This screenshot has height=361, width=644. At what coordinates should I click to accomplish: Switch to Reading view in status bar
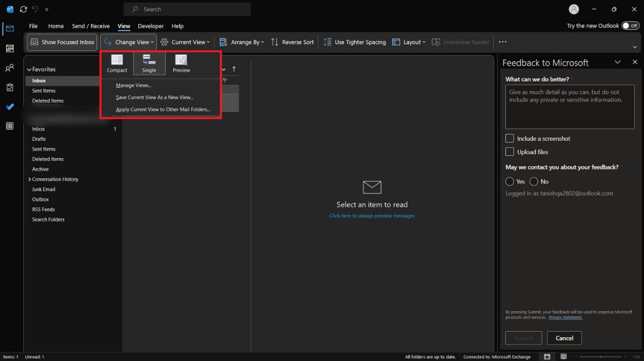coord(564,357)
